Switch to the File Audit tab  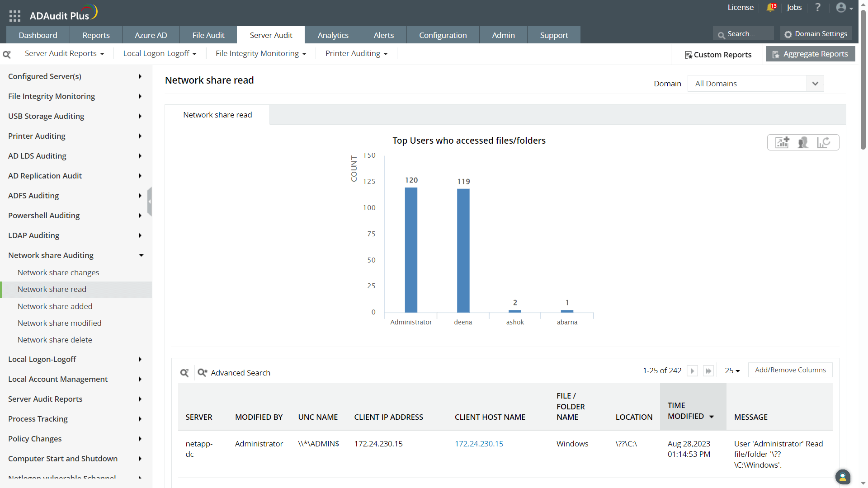pos(208,35)
